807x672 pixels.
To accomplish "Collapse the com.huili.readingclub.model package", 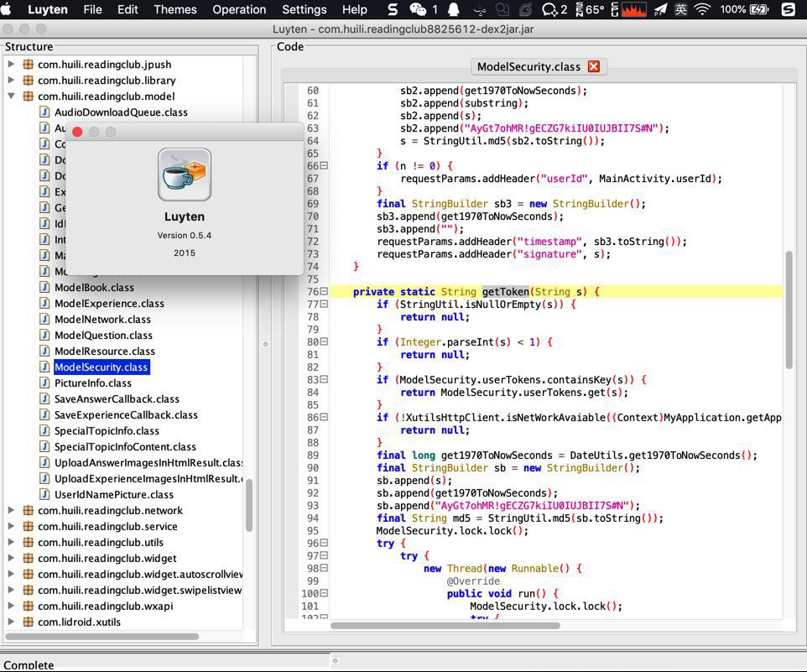I will [x=11, y=96].
